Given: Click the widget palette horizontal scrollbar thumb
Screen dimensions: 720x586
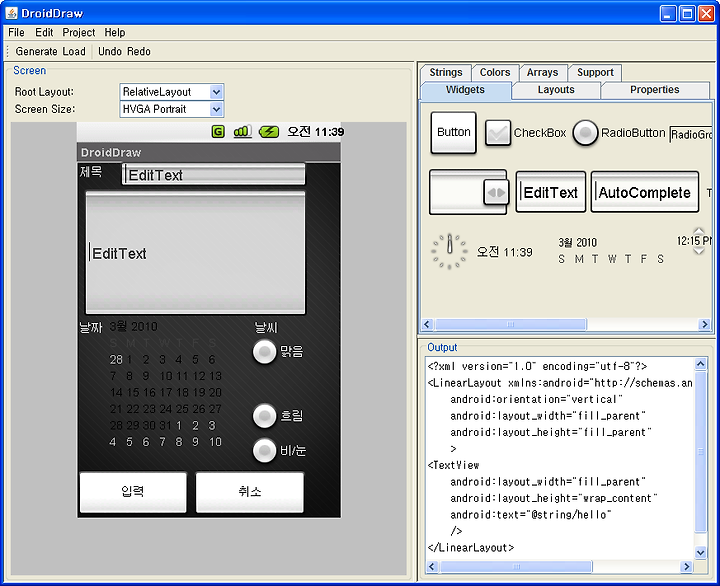Looking at the screenshot, I should click(x=511, y=324).
